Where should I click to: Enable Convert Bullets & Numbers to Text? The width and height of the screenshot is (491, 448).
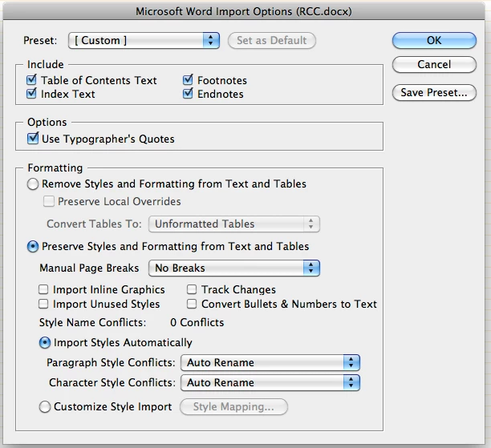point(192,304)
